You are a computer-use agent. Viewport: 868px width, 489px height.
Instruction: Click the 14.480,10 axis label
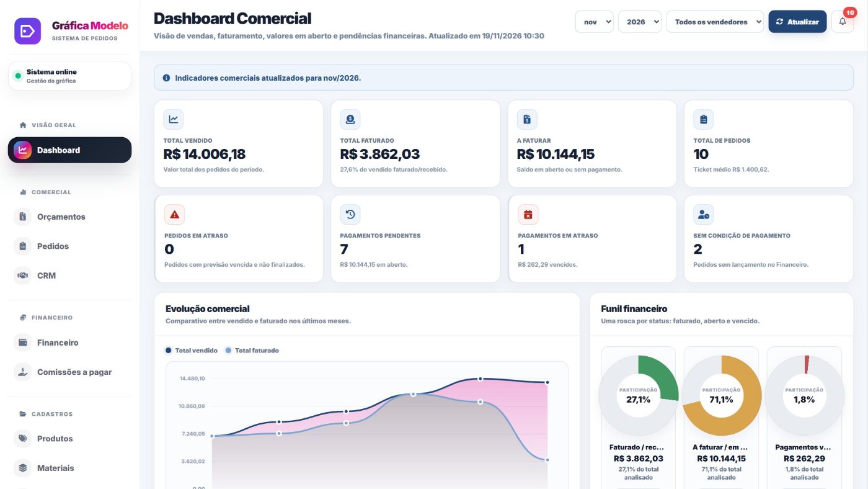[192, 379]
